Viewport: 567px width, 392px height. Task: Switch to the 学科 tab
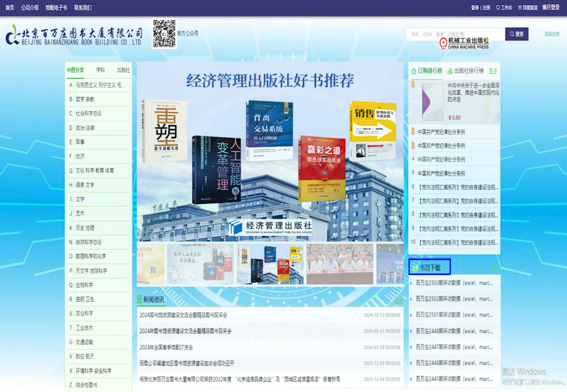(100, 70)
